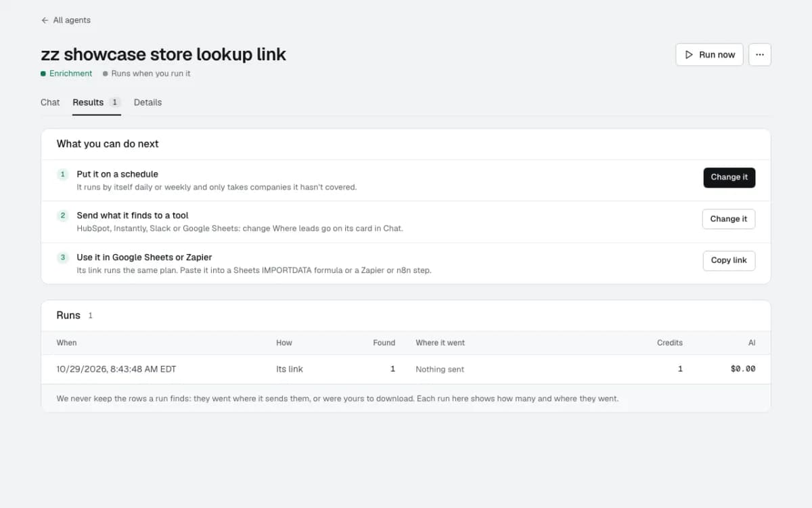The image size is (812, 508).
Task: Click the Runs when you run it status
Action: click(147, 73)
